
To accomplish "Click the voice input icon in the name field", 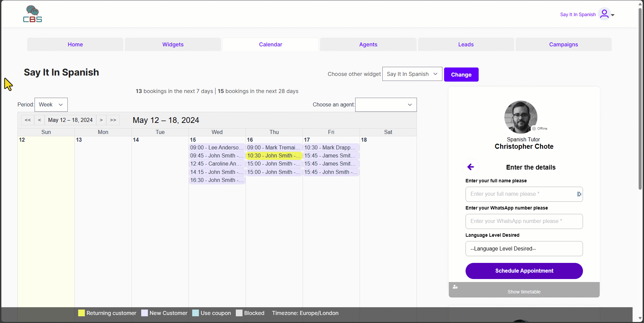I will coord(579,194).
